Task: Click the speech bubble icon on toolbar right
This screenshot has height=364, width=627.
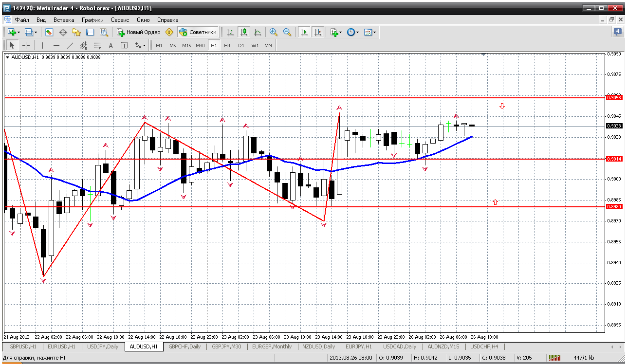Action: pyautogui.click(x=617, y=32)
